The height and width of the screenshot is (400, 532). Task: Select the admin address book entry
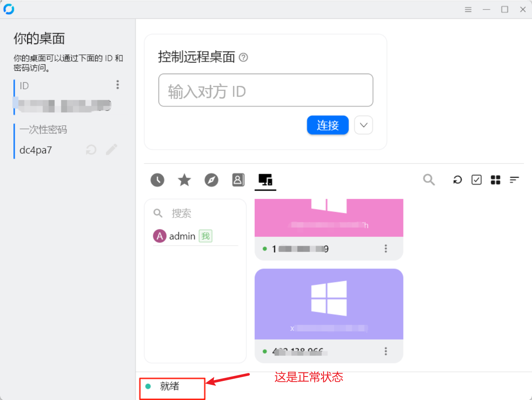tap(182, 236)
